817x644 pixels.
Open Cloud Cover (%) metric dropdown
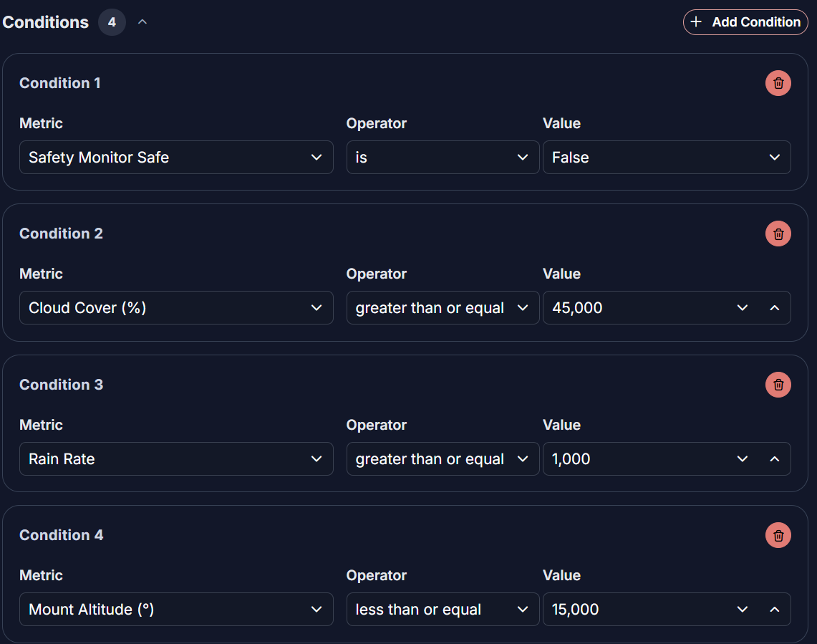176,308
